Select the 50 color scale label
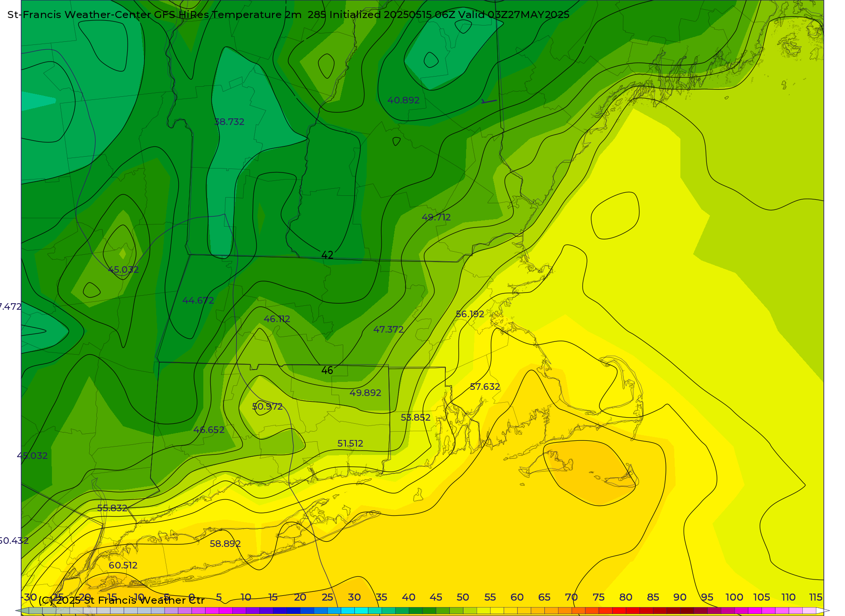The height and width of the screenshot is (616, 845). [463, 597]
